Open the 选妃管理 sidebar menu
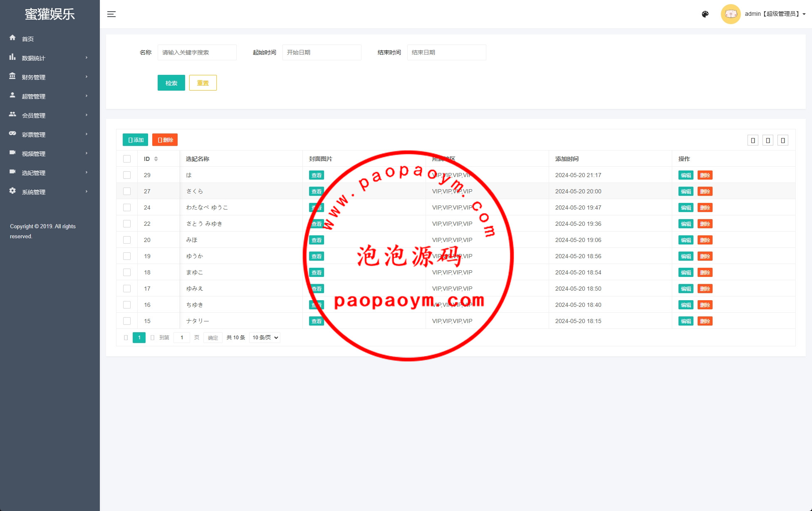 tap(34, 173)
